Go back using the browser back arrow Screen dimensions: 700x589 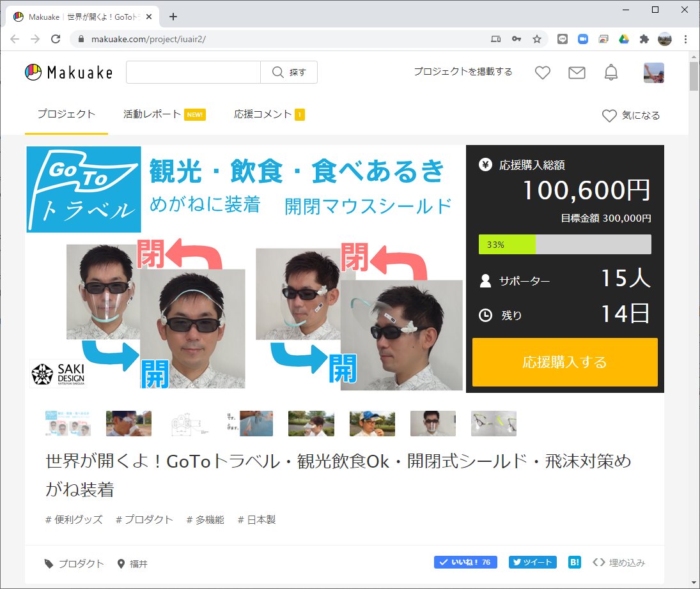point(15,39)
